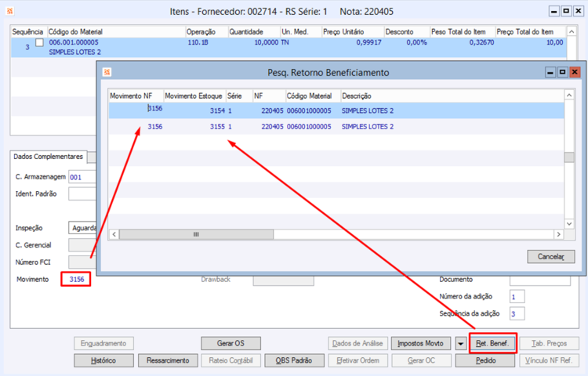Click the Peso Total do Item column header
This screenshot has width=588, height=376.
pyautogui.click(x=462, y=32)
